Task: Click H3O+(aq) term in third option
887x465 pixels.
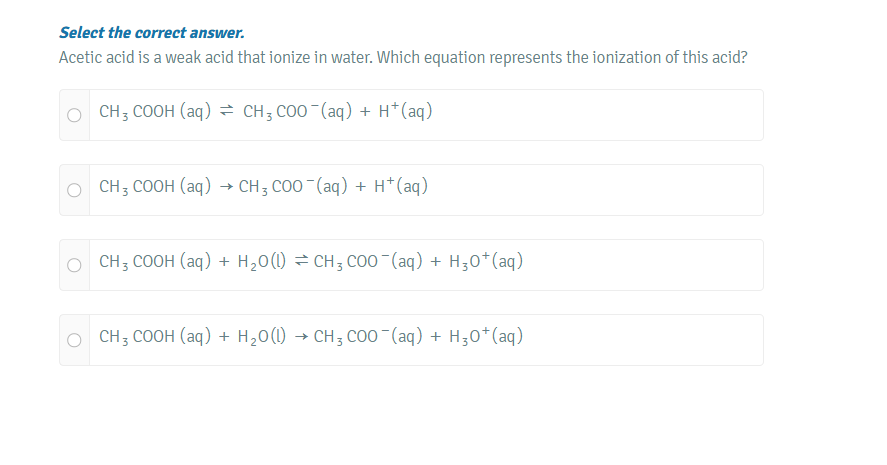Action: tap(488, 262)
